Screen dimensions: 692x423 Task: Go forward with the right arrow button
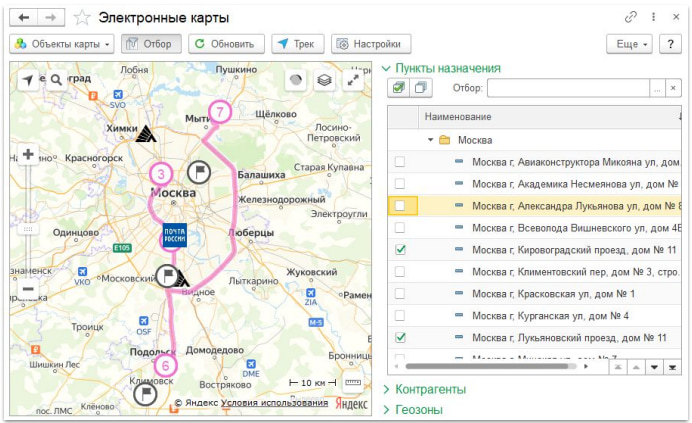point(51,18)
